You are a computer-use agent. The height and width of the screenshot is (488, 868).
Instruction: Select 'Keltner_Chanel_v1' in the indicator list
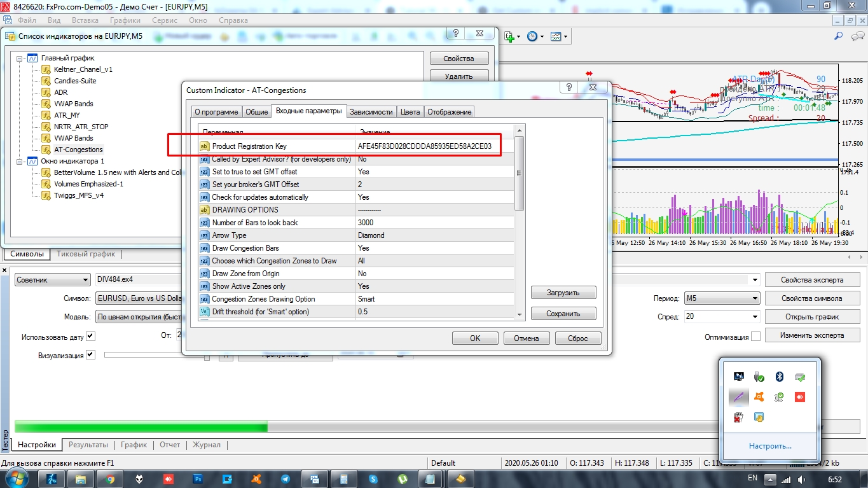coord(83,69)
